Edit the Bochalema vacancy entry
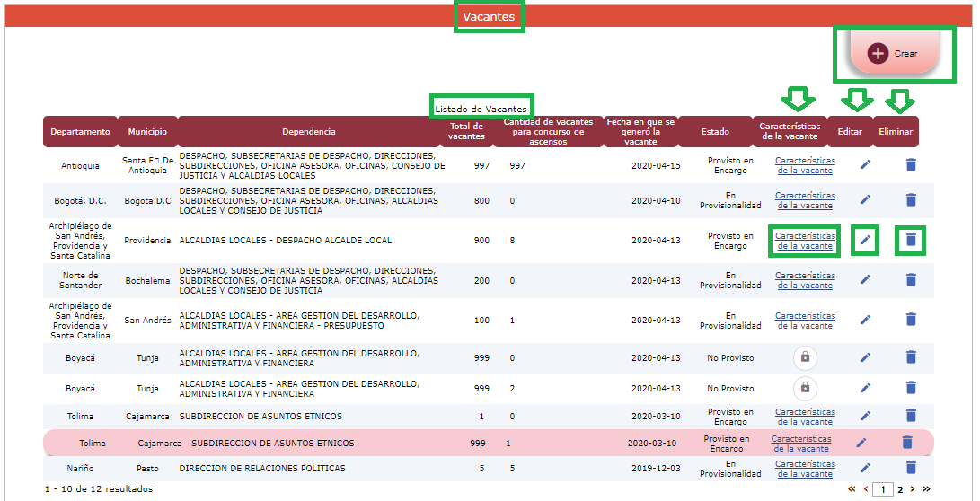This screenshot has height=501, width=980. [865, 279]
